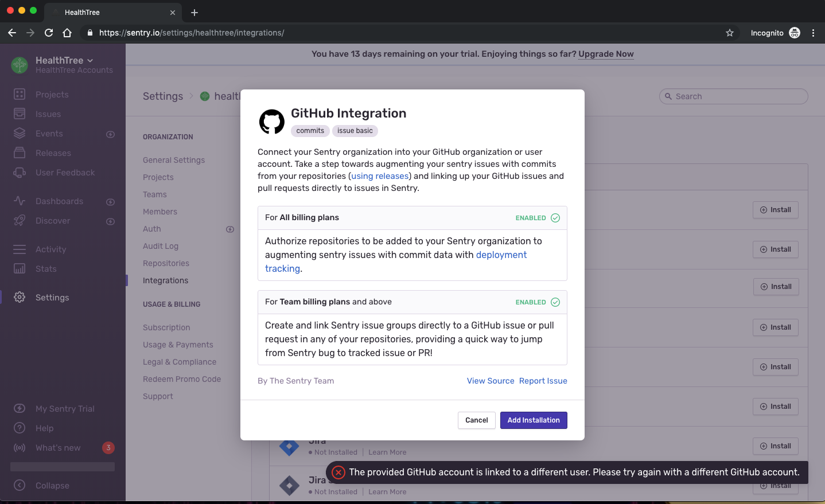The height and width of the screenshot is (504, 825).
Task: Select Integrations in the settings menu
Action: point(166,280)
